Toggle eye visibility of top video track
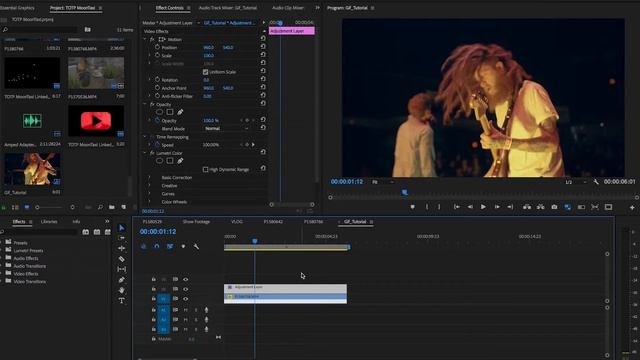This screenshot has height=360, width=640. (x=186, y=280)
